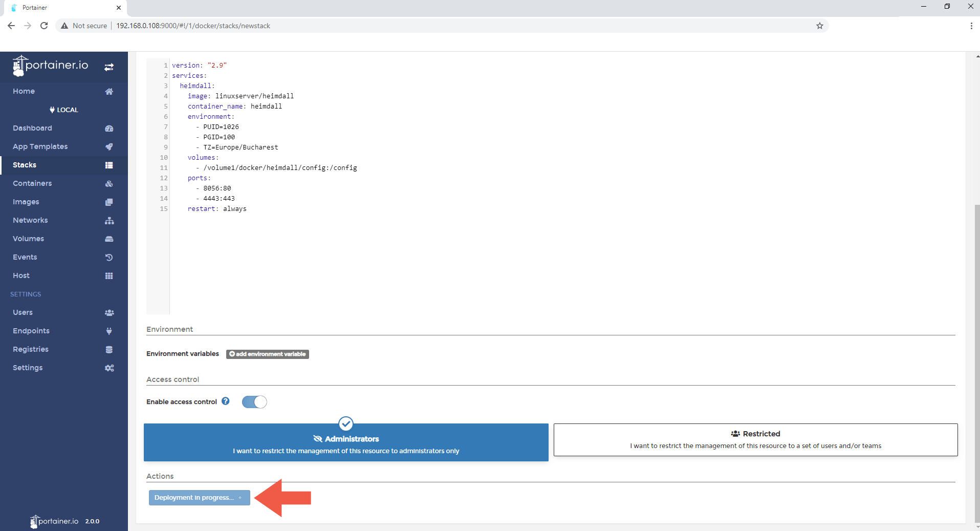Disable the Enable access control toggle
This screenshot has height=531, width=980.
(254, 402)
